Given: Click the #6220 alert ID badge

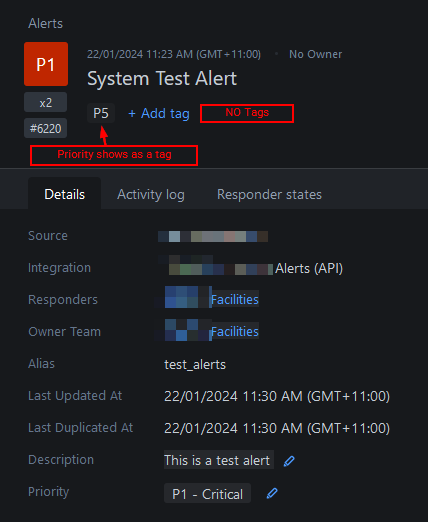Looking at the screenshot, I should pyautogui.click(x=46, y=128).
